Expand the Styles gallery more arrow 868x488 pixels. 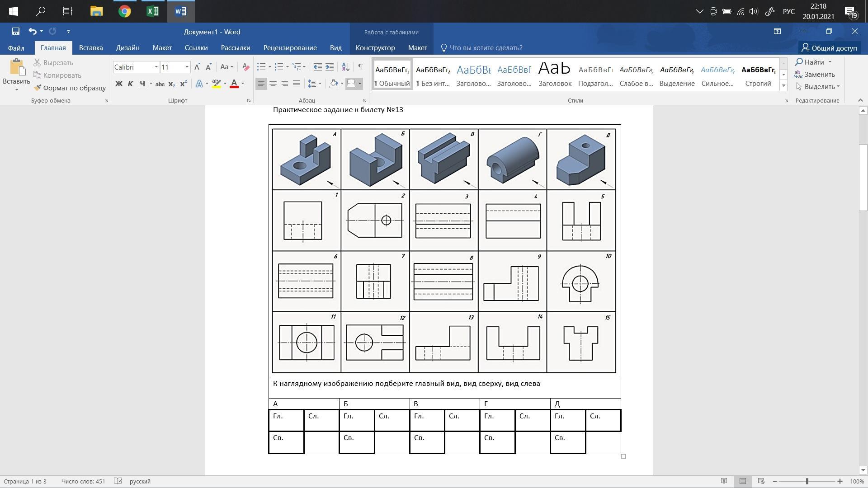click(783, 85)
